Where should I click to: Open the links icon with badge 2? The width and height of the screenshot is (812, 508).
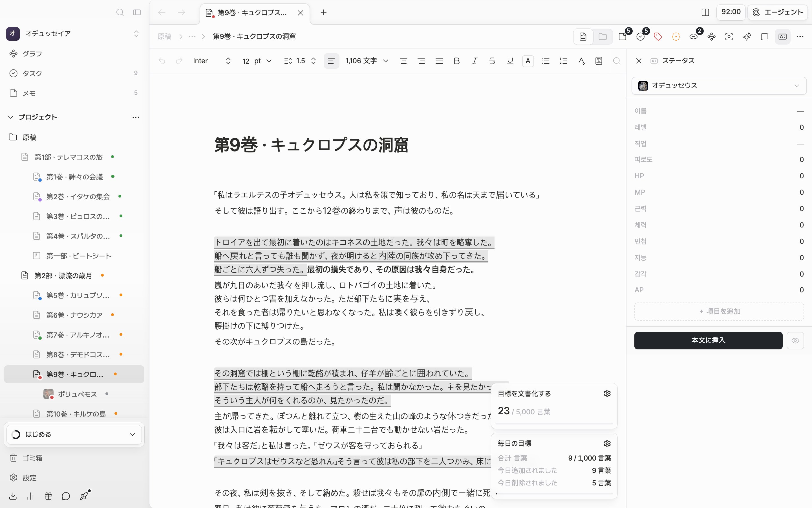[694, 36]
